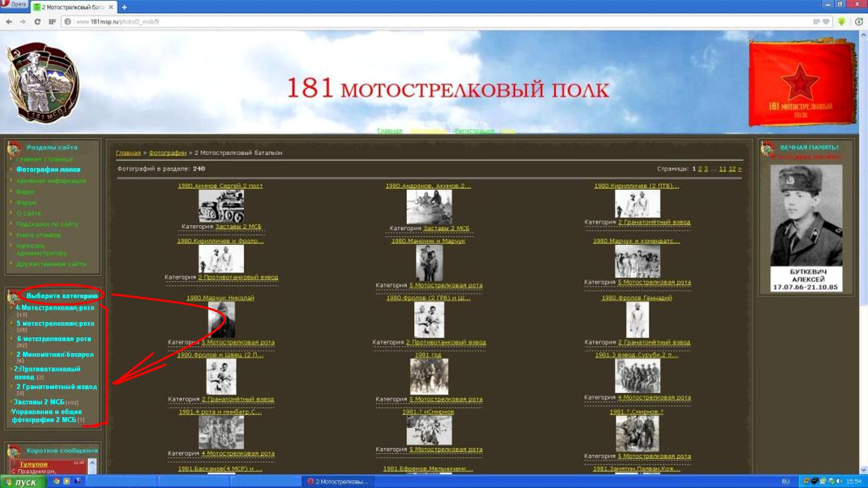Open 'Фотографии полка' in site sections

pos(48,169)
